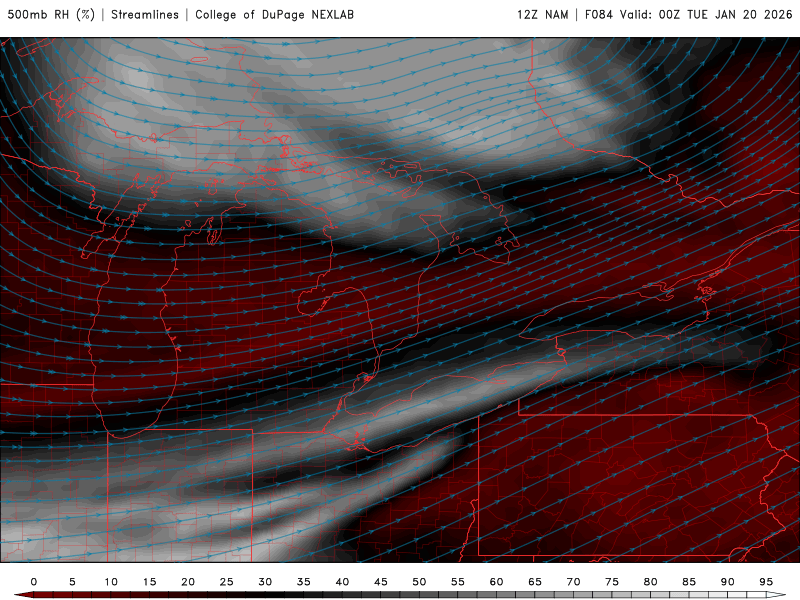Click the 30 value on the color scale
The height and width of the screenshot is (600, 800).
click(x=265, y=582)
